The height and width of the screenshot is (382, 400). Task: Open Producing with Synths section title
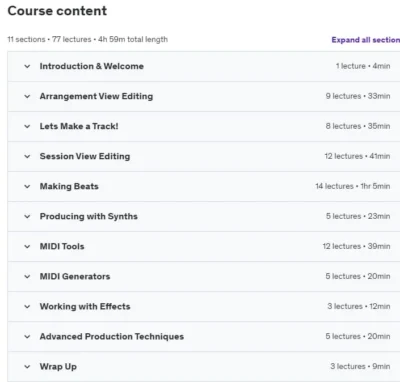point(89,216)
